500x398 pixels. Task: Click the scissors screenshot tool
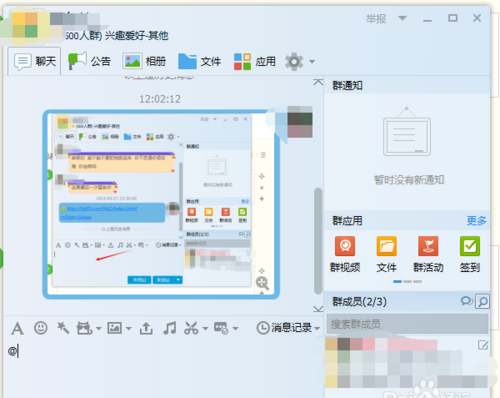pos(191,328)
